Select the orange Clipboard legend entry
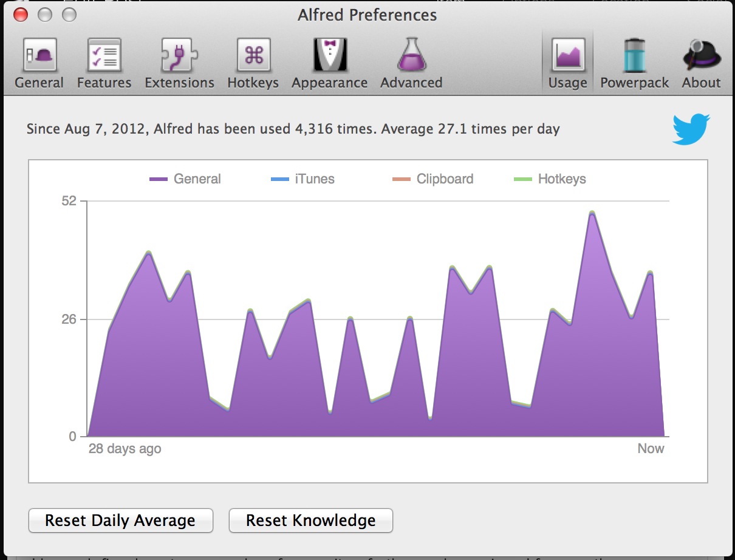The image size is (735, 560). click(x=432, y=179)
